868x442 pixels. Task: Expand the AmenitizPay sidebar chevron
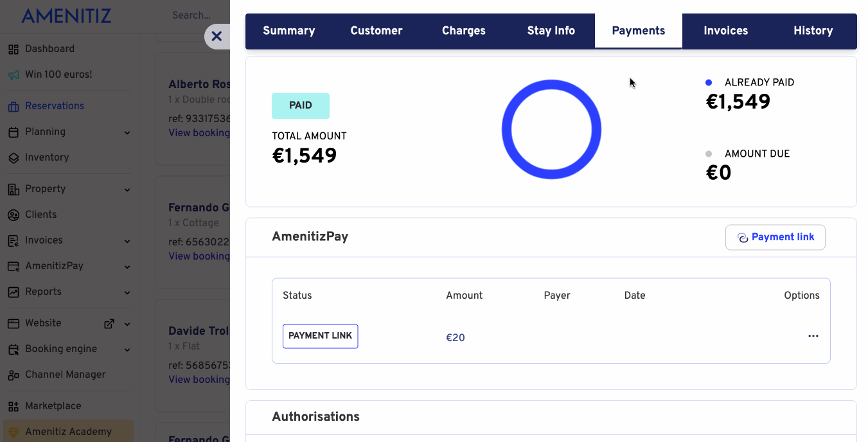[x=127, y=267]
